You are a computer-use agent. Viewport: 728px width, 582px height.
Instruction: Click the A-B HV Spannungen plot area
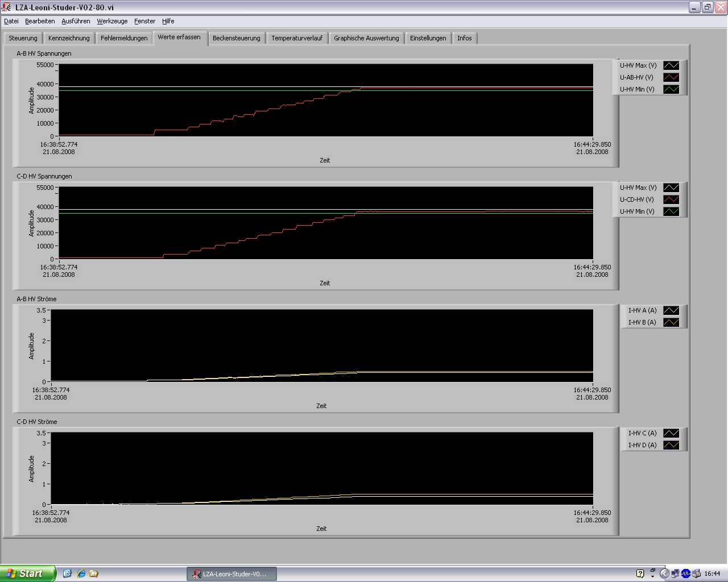[326, 100]
